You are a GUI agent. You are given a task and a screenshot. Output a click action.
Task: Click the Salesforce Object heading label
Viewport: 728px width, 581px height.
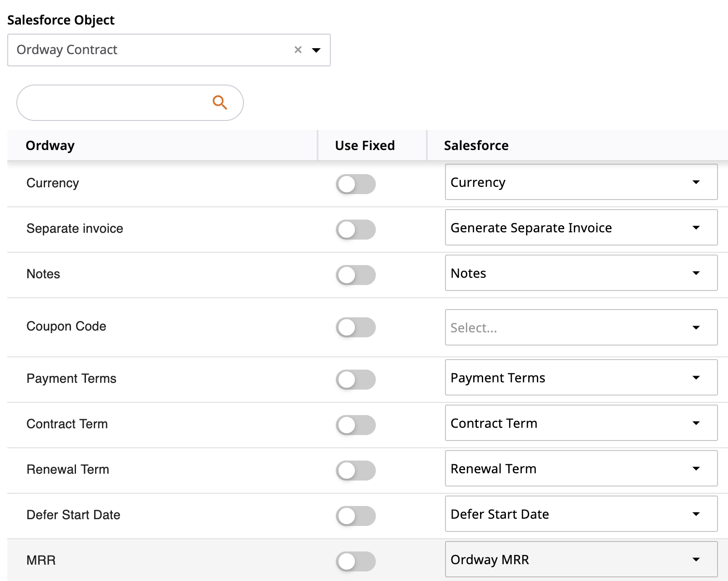click(x=61, y=20)
